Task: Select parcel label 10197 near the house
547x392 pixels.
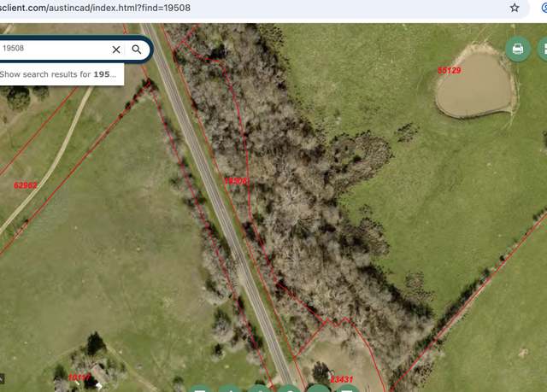Action: pos(79,377)
